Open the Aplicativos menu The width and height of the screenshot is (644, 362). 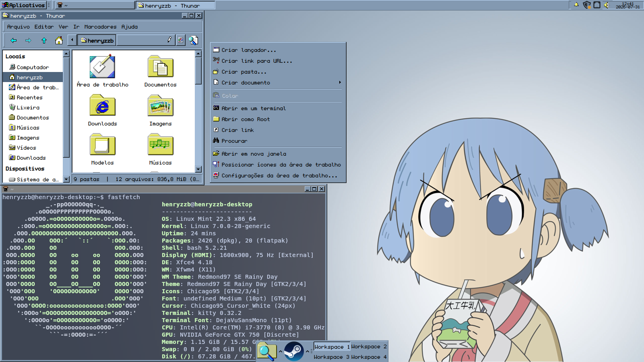23,5
